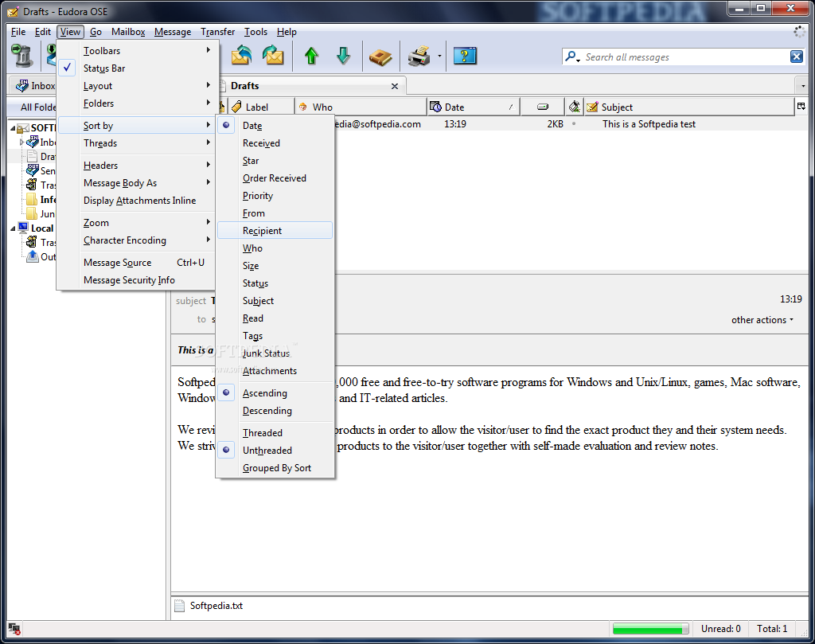
Task: Select the Date sort radio option
Action: (x=275, y=125)
